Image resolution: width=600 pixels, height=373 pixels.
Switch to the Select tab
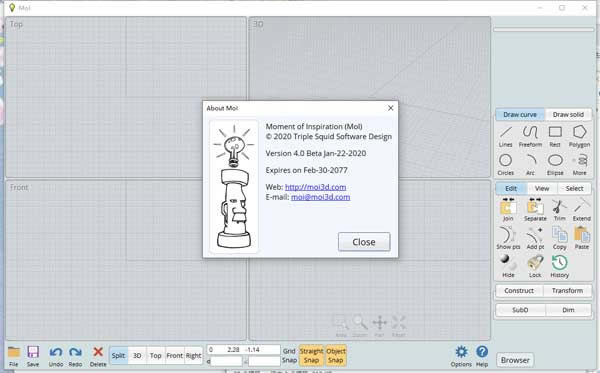click(x=574, y=188)
